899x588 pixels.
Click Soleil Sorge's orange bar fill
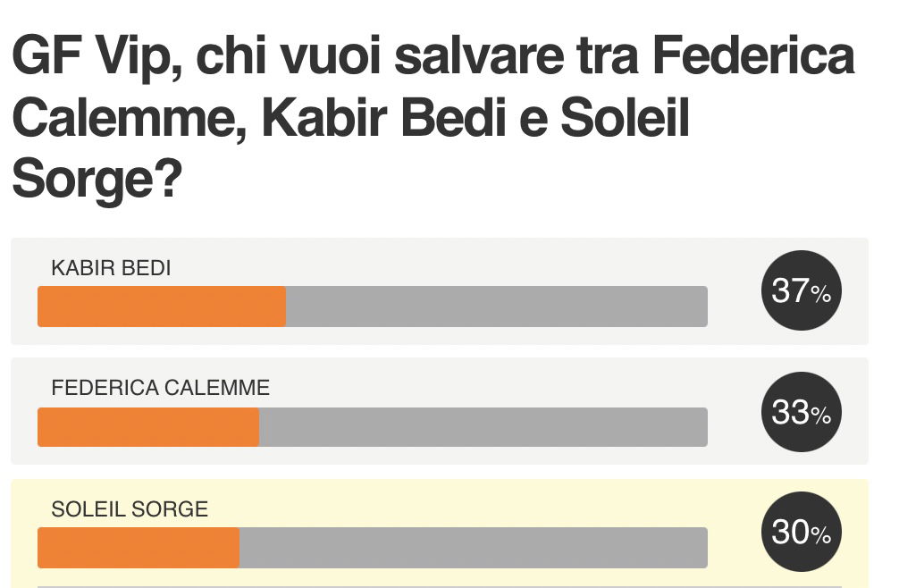click(x=139, y=548)
